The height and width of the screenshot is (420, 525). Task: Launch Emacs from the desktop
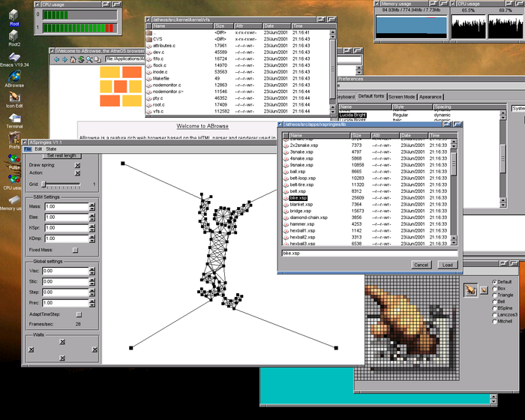click(x=13, y=55)
